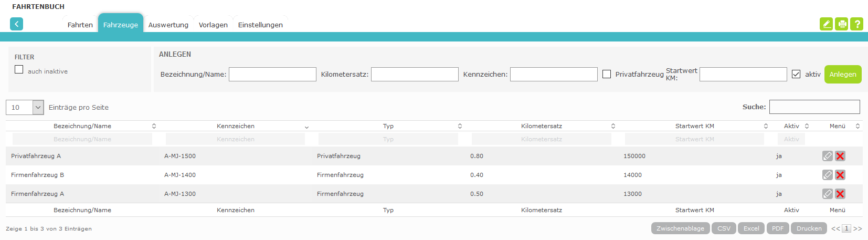Viewport: 868px width, 240px height.
Task: Sort table by Kennzeichen column
Action: (236, 126)
